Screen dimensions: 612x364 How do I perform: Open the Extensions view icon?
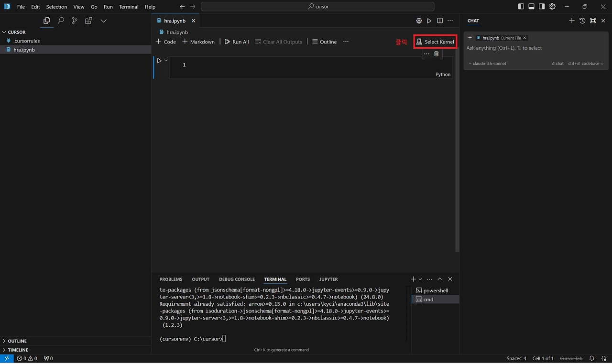(88, 21)
